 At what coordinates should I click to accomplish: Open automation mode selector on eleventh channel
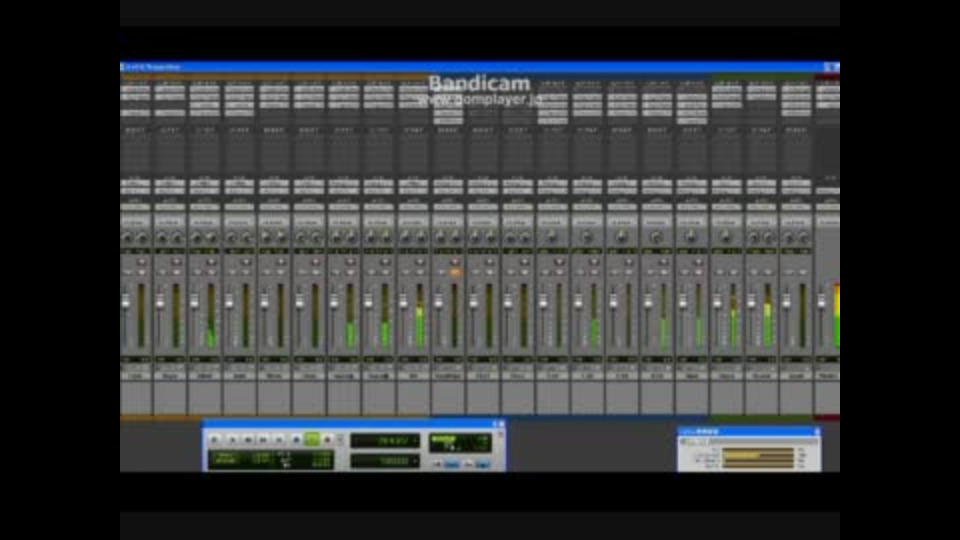pyautogui.click(x=482, y=206)
